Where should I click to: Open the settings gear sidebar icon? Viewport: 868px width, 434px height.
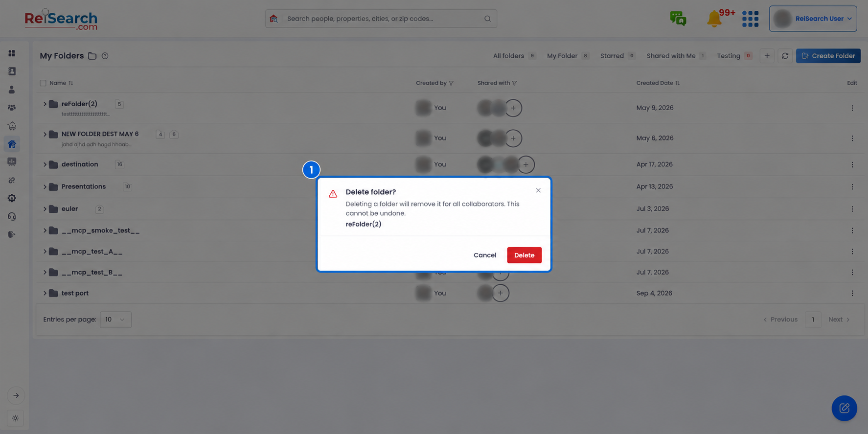[12, 198]
